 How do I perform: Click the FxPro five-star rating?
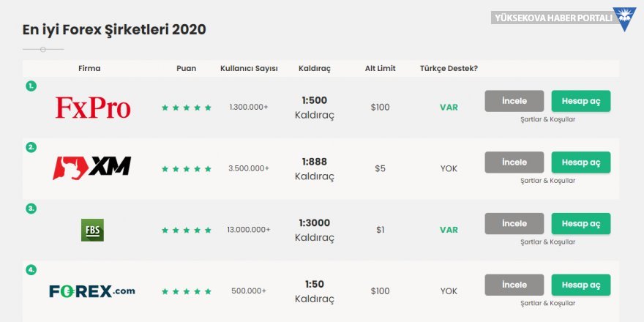[x=187, y=108]
